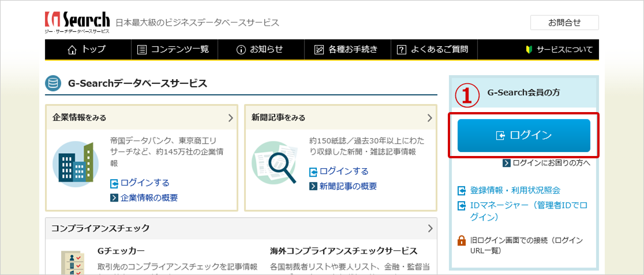This screenshot has height=275, width=644.
Task: Expand the 企業情報をみる chevron arrow
Action: (230, 118)
